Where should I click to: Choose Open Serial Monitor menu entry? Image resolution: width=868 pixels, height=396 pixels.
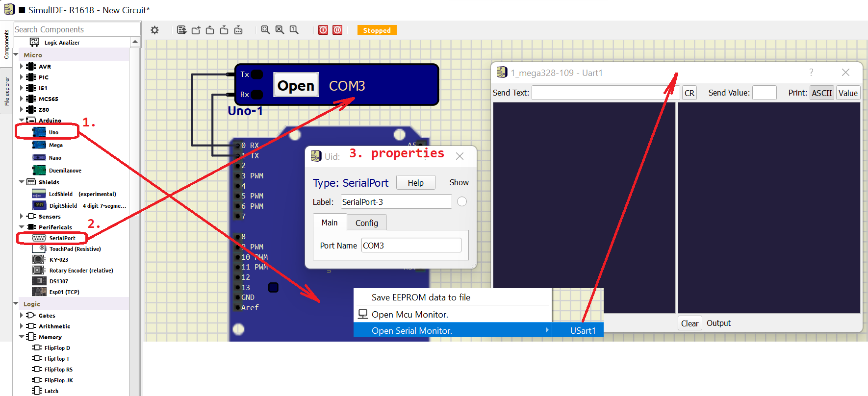tap(453, 330)
